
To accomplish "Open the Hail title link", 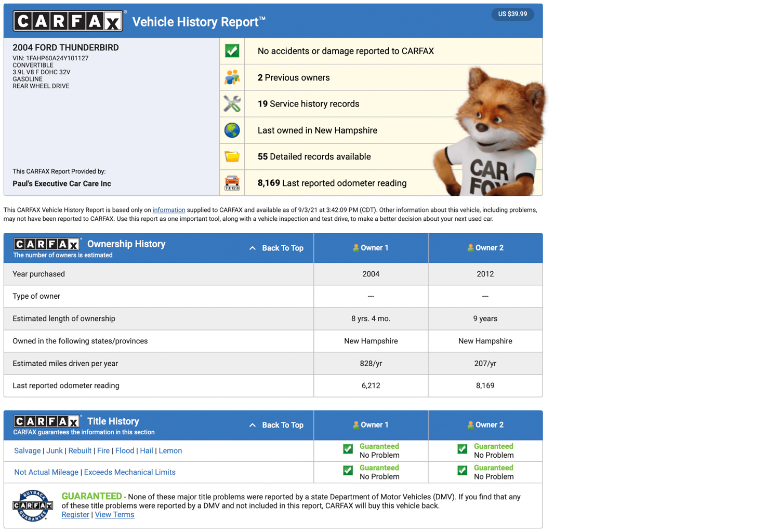I will 147,451.
